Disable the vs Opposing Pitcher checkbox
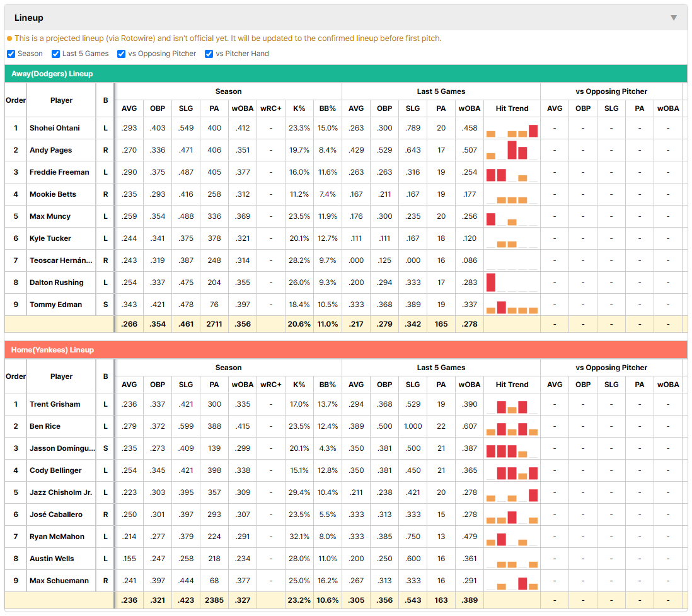The height and width of the screenshot is (616, 692). pos(121,54)
